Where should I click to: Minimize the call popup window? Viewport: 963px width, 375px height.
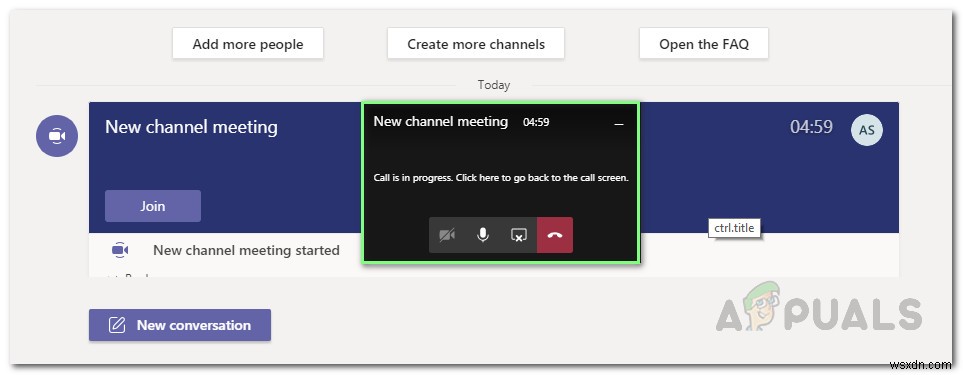(x=619, y=124)
